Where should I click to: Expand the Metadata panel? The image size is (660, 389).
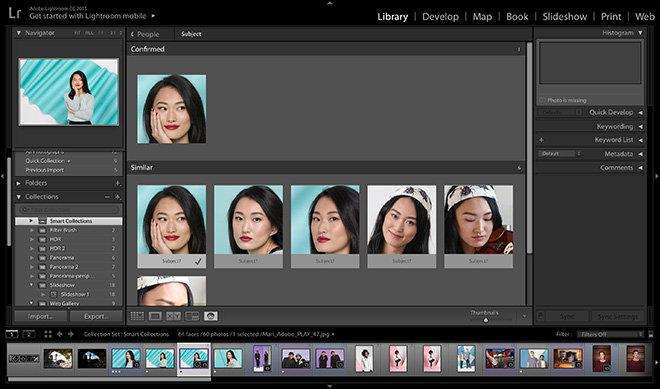pos(640,154)
